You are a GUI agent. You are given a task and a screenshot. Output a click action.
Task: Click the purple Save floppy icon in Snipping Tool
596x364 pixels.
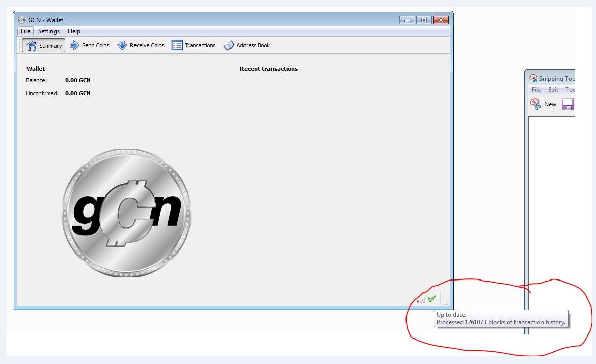[567, 104]
